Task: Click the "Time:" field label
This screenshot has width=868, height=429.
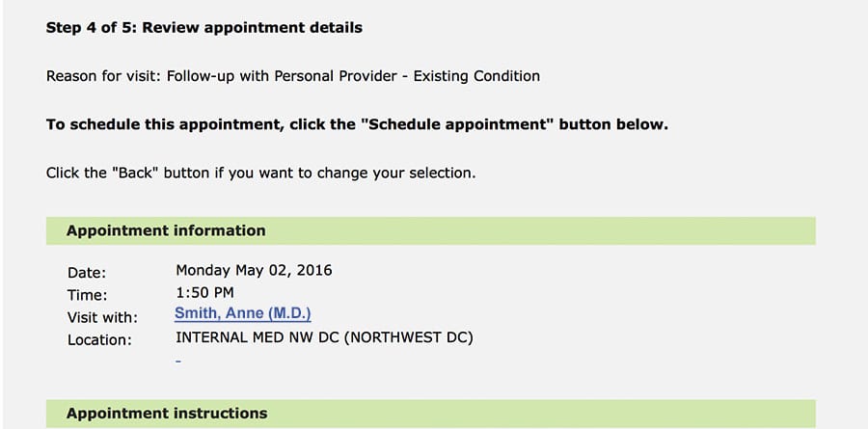Action: coord(88,295)
